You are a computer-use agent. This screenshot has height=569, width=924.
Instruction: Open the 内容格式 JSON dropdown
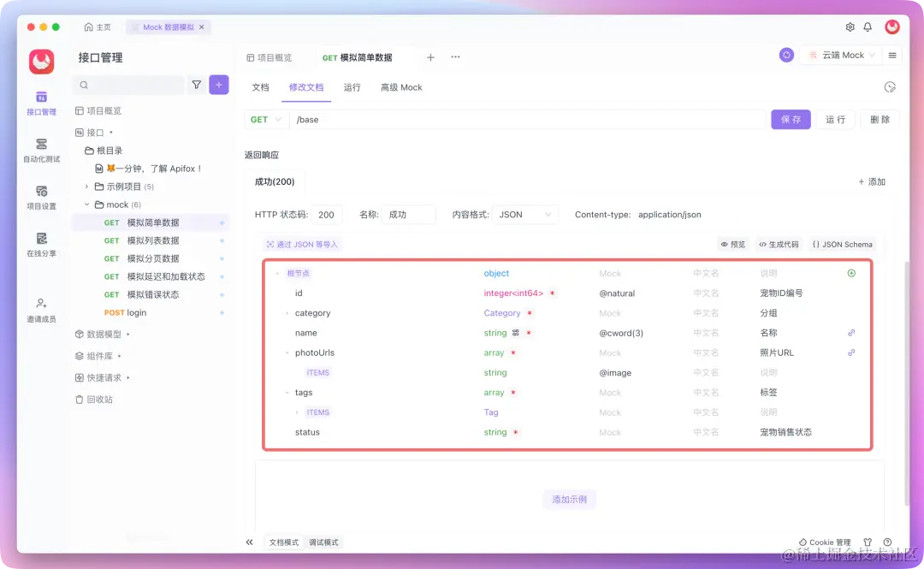(524, 215)
